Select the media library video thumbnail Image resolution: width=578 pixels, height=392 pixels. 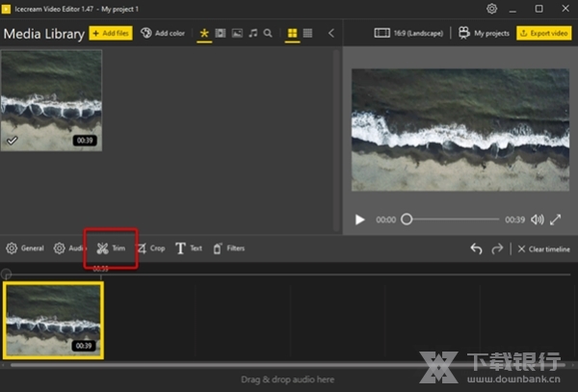51,100
